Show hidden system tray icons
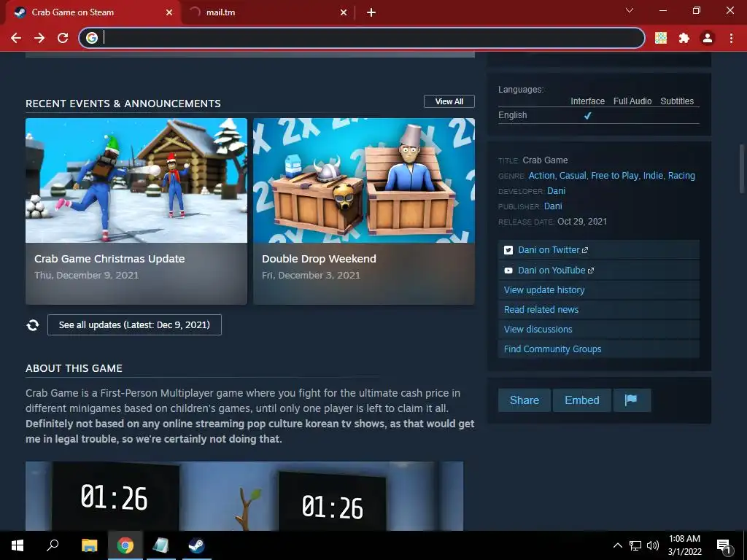This screenshot has width=747, height=560. [617, 545]
